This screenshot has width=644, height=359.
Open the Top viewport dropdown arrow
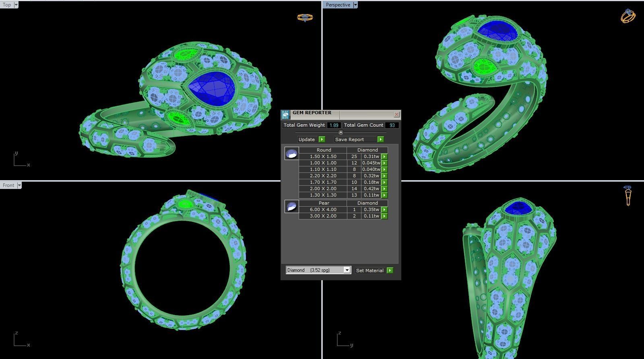16,5
